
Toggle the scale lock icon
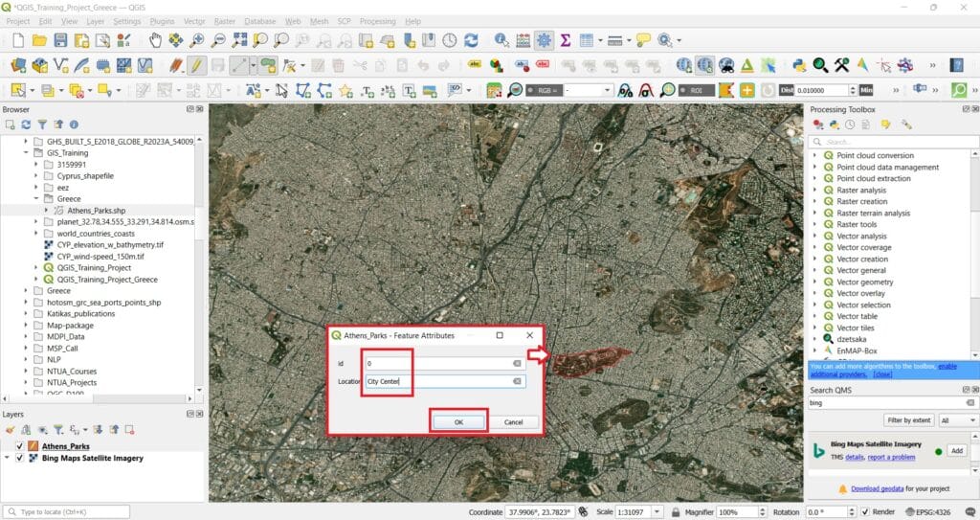(x=675, y=512)
